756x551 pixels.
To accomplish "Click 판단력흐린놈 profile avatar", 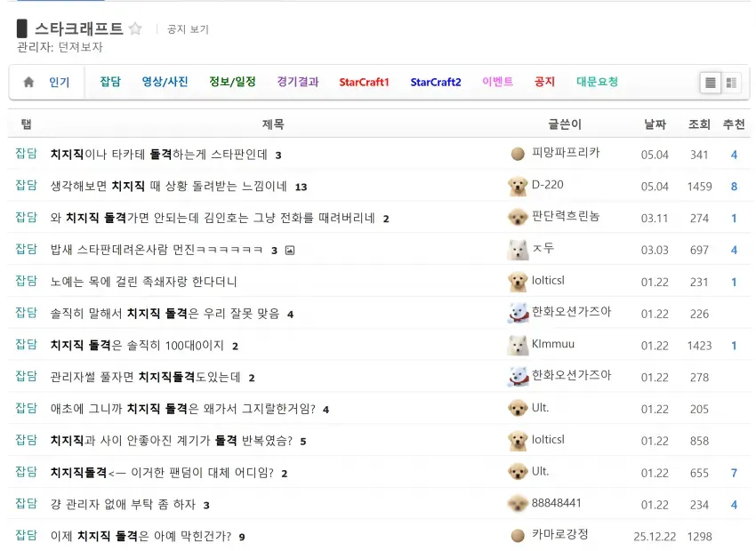I will pyautogui.click(x=518, y=218).
